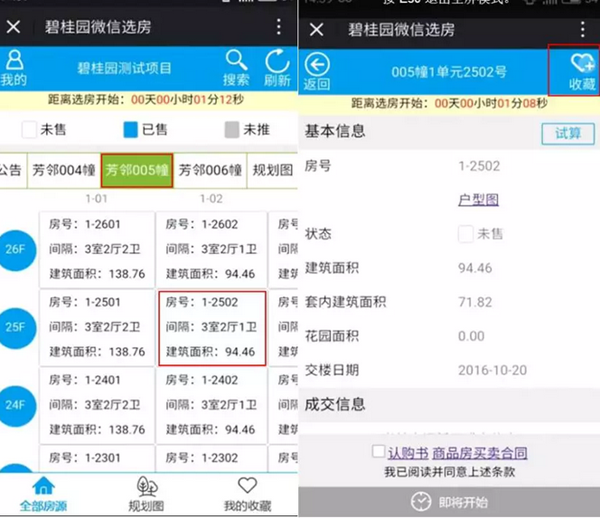600x518 pixels.
Task: Click the 未售 status box in details
Action: 466,233
